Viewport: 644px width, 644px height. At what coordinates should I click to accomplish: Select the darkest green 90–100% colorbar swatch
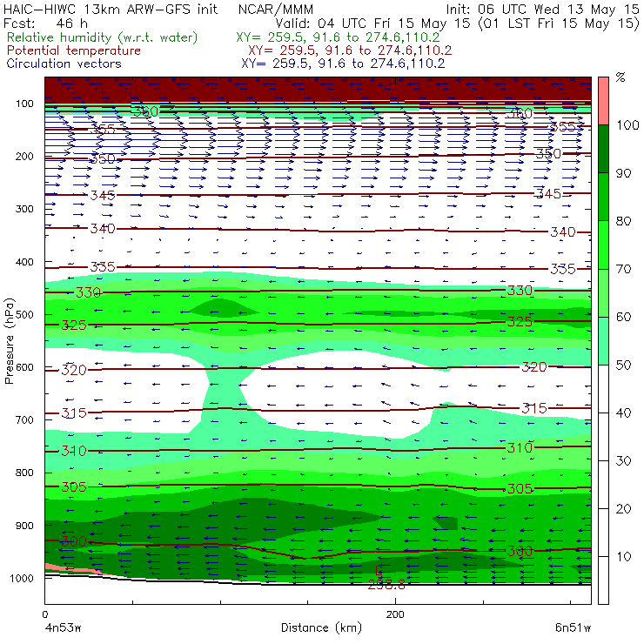point(603,149)
